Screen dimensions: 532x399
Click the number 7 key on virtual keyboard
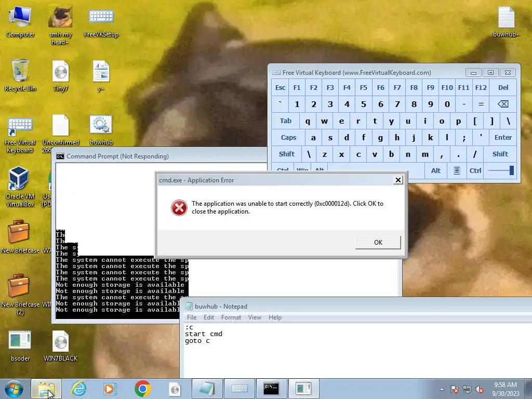[x=397, y=104]
